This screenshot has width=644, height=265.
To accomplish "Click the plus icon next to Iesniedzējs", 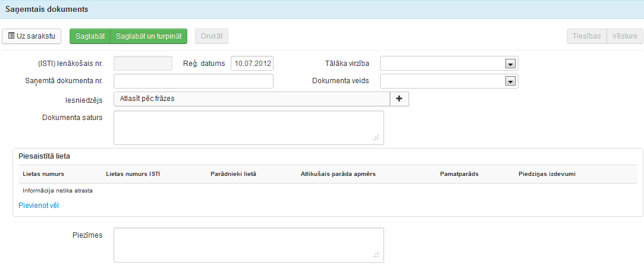I will [399, 99].
